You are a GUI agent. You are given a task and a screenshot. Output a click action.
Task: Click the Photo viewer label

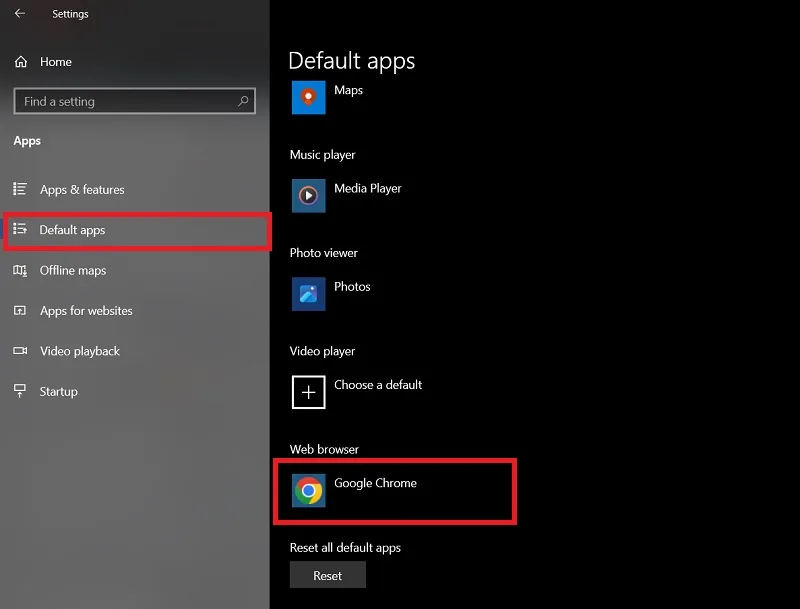coord(323,253)
